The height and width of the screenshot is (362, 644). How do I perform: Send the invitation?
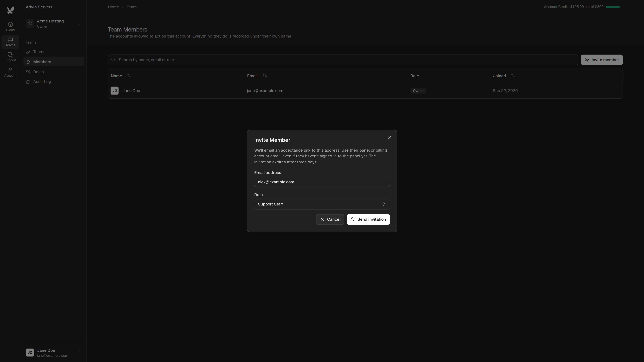[x=368, y=219]
